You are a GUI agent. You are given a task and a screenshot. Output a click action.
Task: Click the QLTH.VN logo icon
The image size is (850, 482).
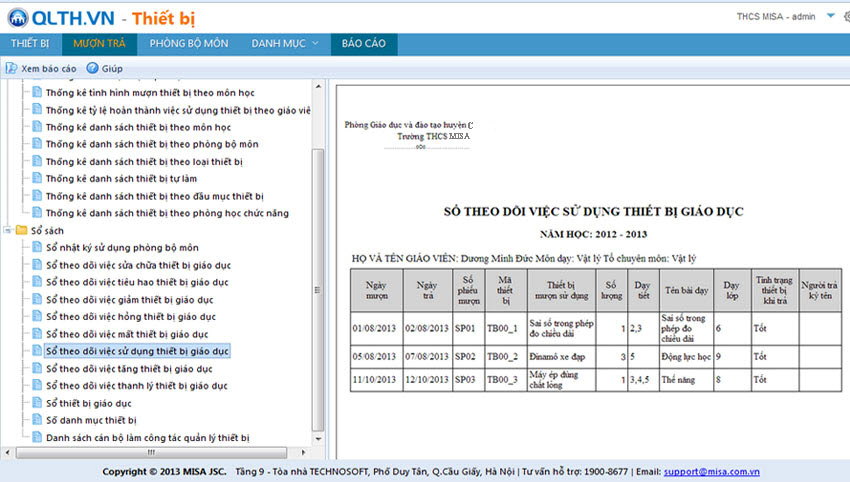click(x=17, y=17)
